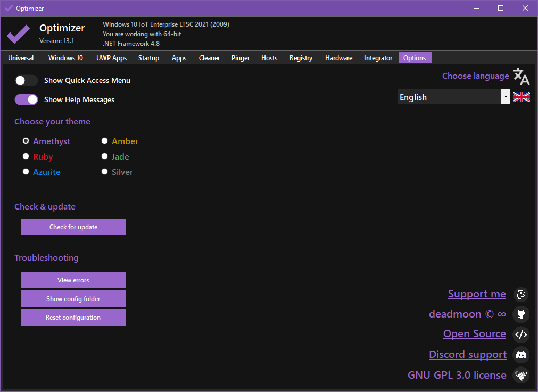Click the Optimizer checkmark logo in header
Viewport: 538px width, 392px height.
(x=18, y=34)
